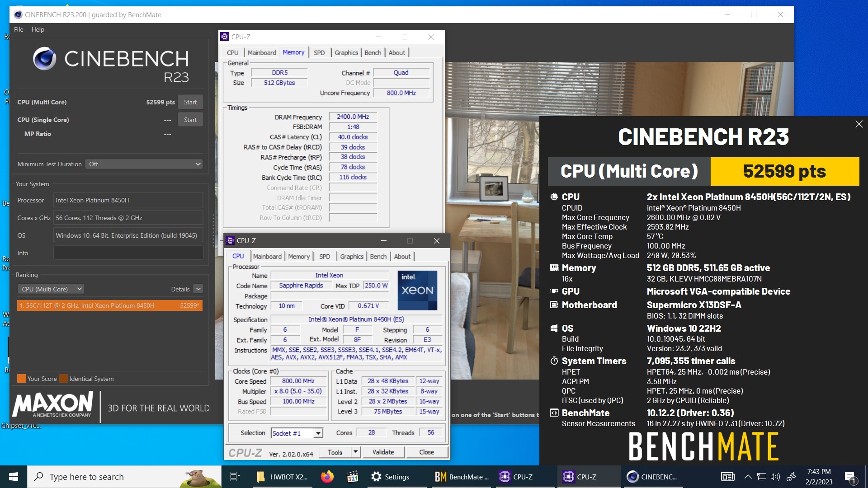Open the HWBOT X265 taskbar app
The image size is (868, 488).
pyautogui.click(x=282, y=477)
